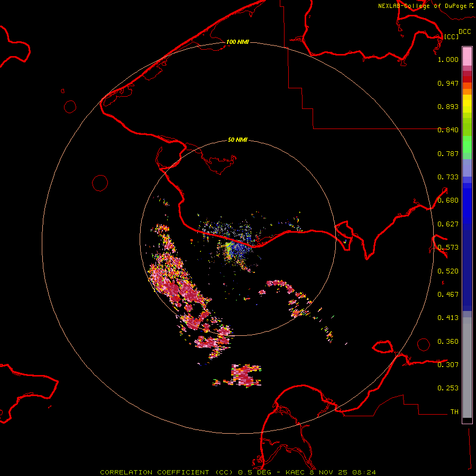The height and width of the screenshot is (476, 476).
Task: Click the 1.000 scale value
Action: [448, 60]
